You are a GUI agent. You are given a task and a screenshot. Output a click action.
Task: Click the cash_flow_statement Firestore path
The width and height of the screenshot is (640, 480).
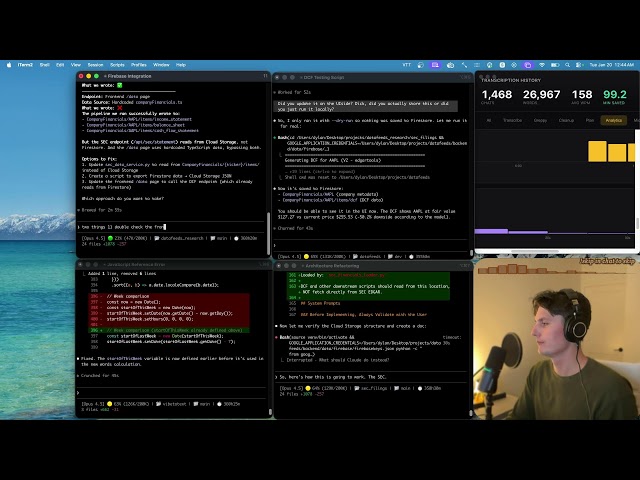point(142,131)
